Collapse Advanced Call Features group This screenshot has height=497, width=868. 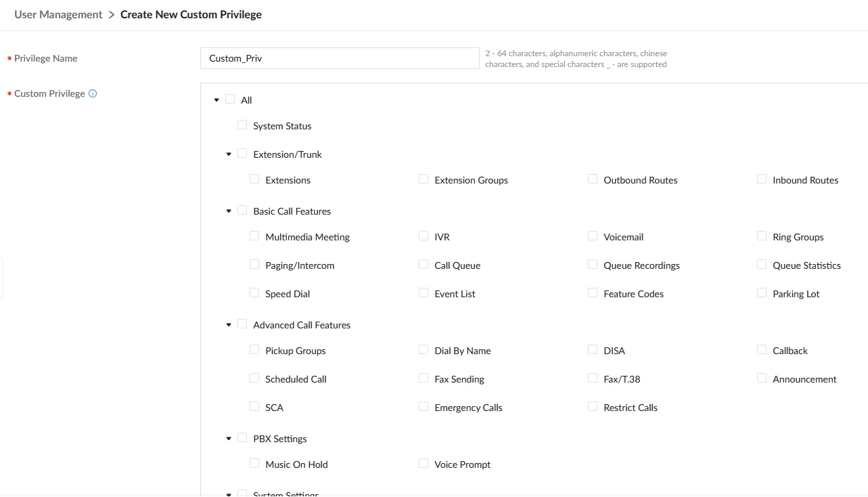tap(229, 325)
